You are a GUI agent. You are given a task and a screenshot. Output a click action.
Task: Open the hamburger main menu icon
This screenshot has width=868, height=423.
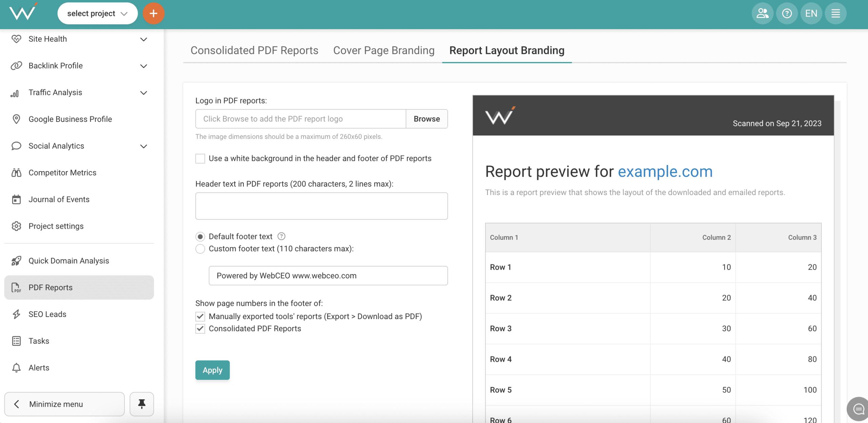click(835, 14)
